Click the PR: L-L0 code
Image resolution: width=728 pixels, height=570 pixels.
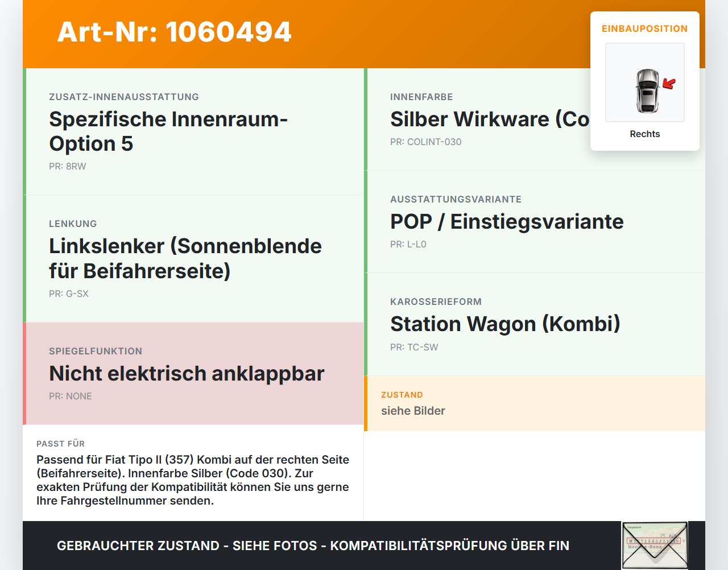(408, 244)
